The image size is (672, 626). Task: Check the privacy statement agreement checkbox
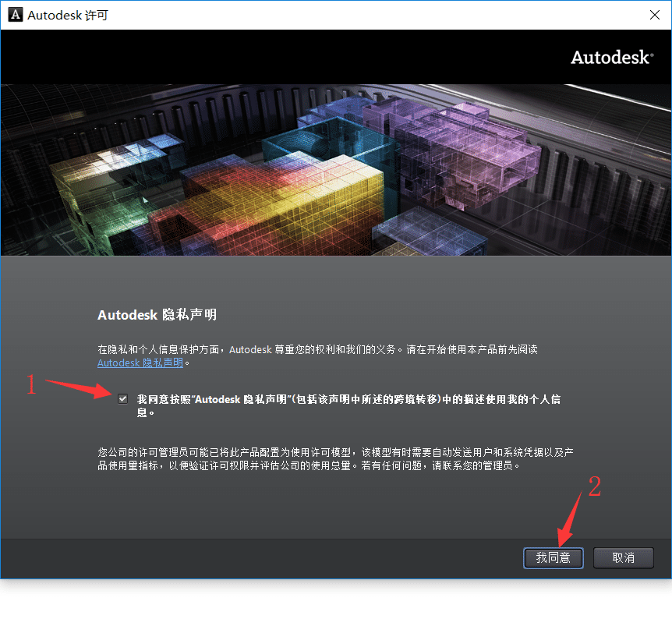click(122, 398)
